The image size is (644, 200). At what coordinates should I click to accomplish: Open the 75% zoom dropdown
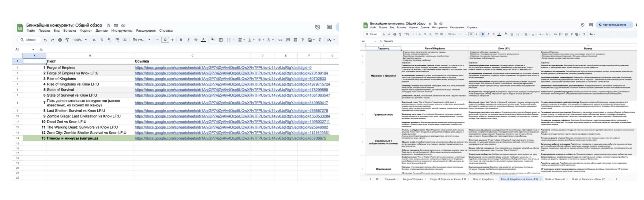(409, 34)
